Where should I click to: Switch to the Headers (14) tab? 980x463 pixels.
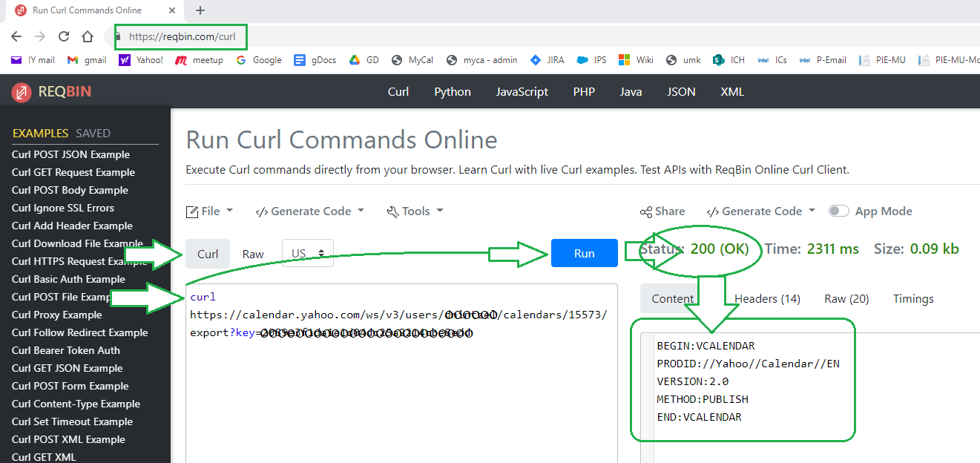[x=767, y=298]
